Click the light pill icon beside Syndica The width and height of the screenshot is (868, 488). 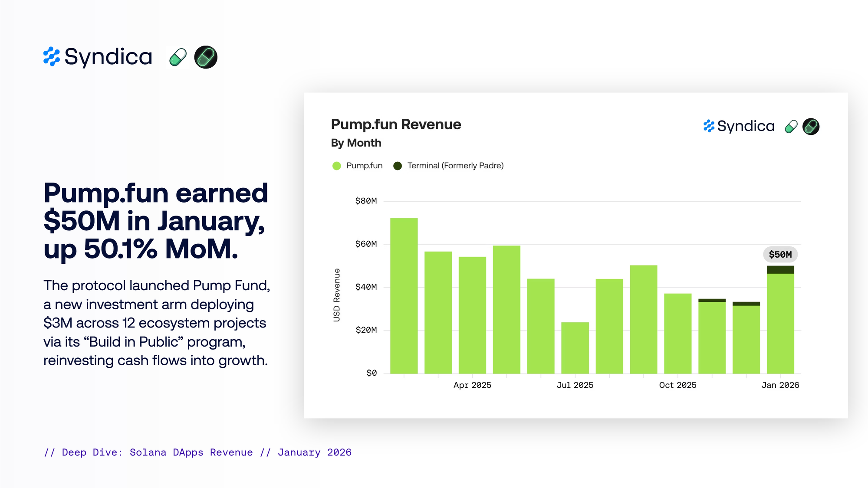178,57
